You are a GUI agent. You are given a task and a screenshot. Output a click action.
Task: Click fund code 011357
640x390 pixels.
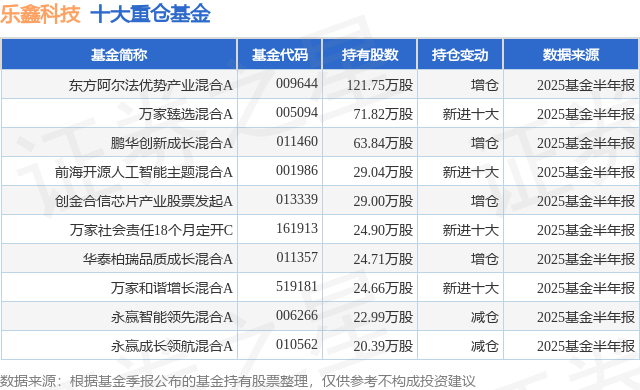click(297, 258)
